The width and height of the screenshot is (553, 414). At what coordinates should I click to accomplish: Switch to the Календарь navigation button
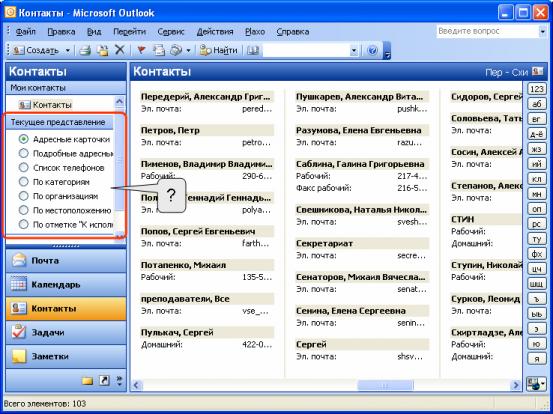[66, 284]
